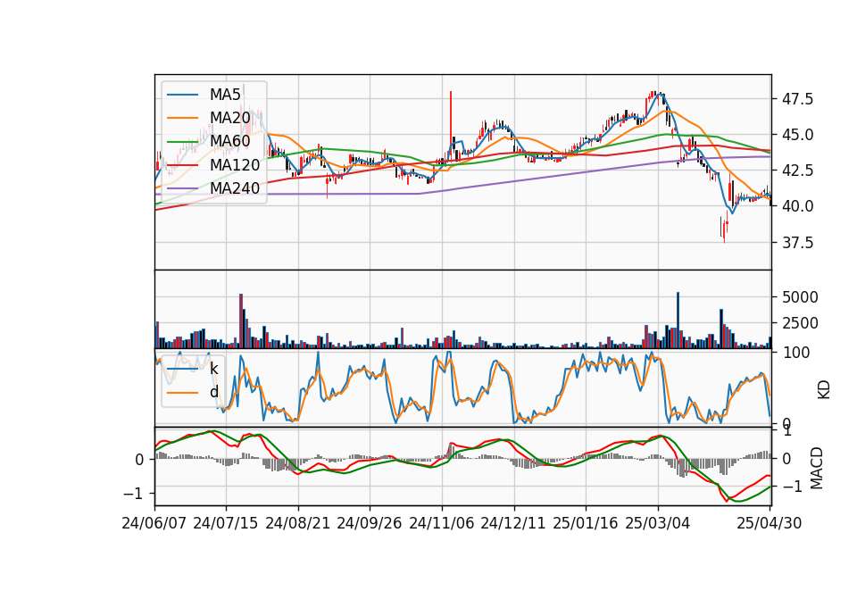
Task: Click the orange MA20 legend line sample
Action: (x=182, y=118)
